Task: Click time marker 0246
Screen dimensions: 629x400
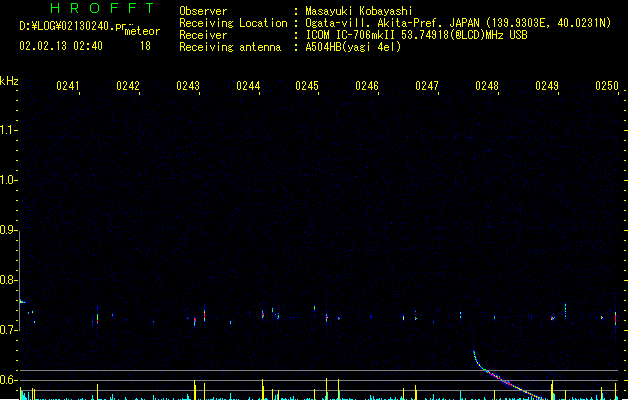Action: [x=367, y=86]
